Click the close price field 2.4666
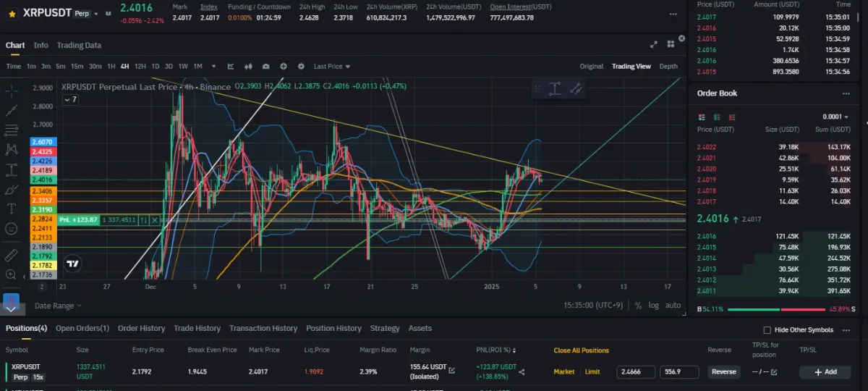The image size is (868, 391). (637, 371)
